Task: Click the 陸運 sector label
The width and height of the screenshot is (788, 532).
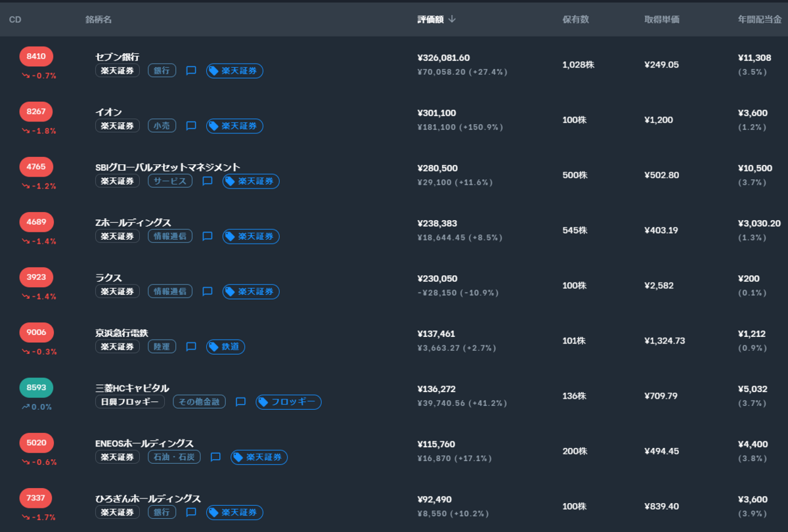Action: click(x=162, y=346)
